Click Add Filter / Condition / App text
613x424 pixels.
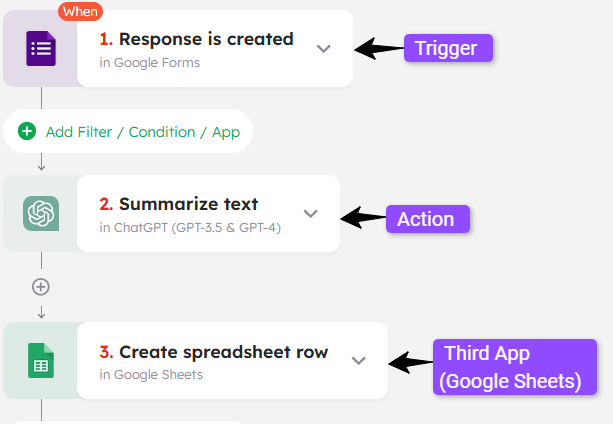click(143, 131)
